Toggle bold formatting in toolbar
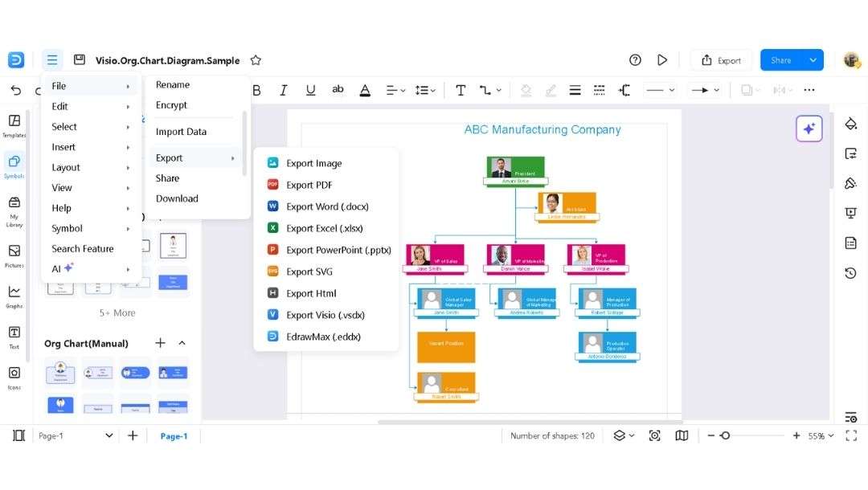 pyautogui.click(x=256, y=90)
